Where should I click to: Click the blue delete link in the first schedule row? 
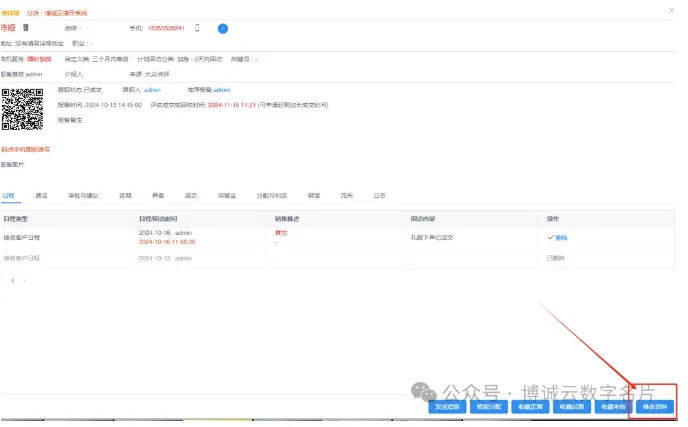(x=561, y=238)
